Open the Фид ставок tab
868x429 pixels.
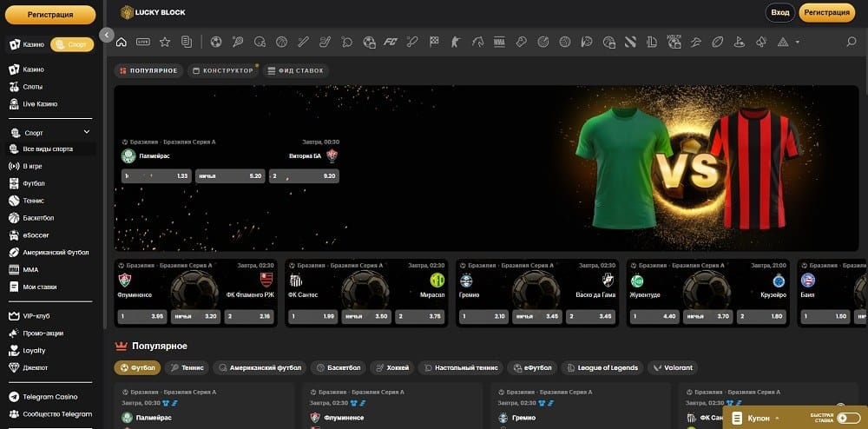tap(296, 71)
